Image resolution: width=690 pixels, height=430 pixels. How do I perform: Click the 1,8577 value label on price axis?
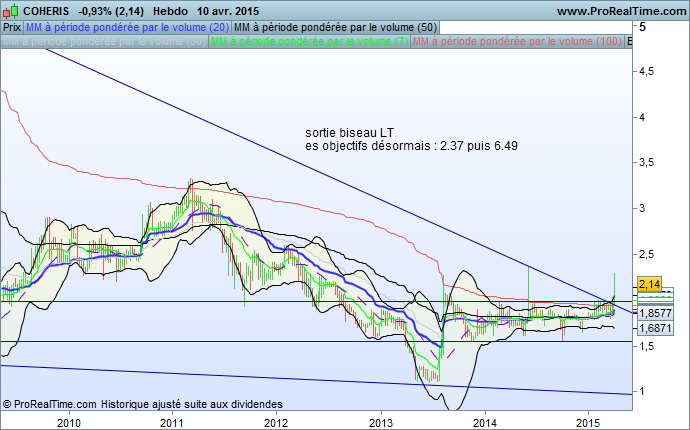pyautogui.click(x=655, y=313)
